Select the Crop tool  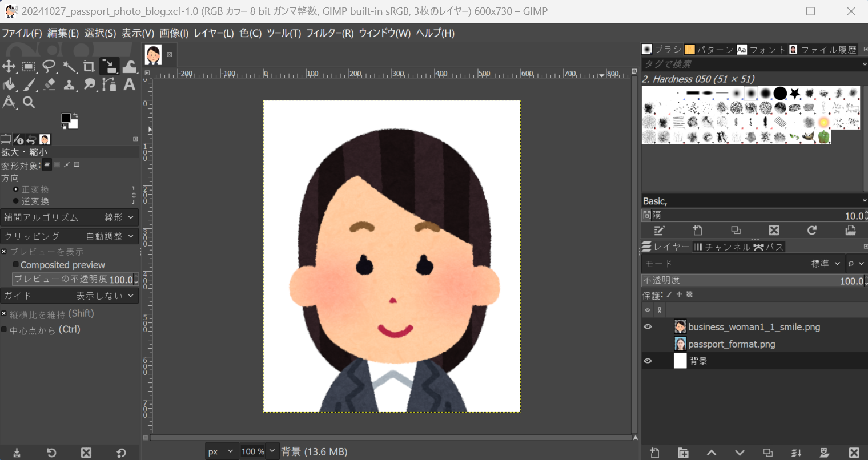[89, 66]
